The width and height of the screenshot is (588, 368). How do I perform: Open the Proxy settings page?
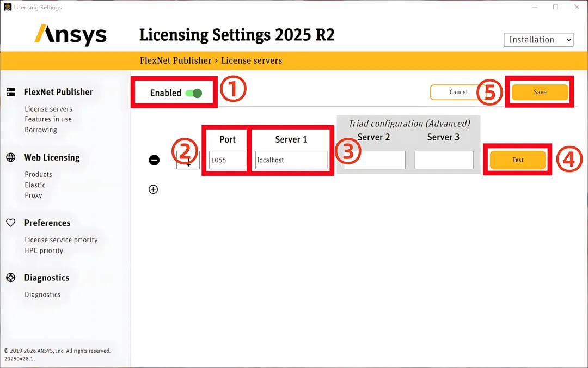click(x=33, y=195)
